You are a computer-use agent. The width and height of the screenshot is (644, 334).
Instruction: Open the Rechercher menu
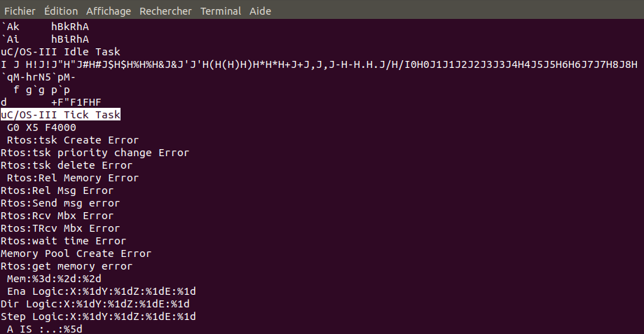point(165,11)
